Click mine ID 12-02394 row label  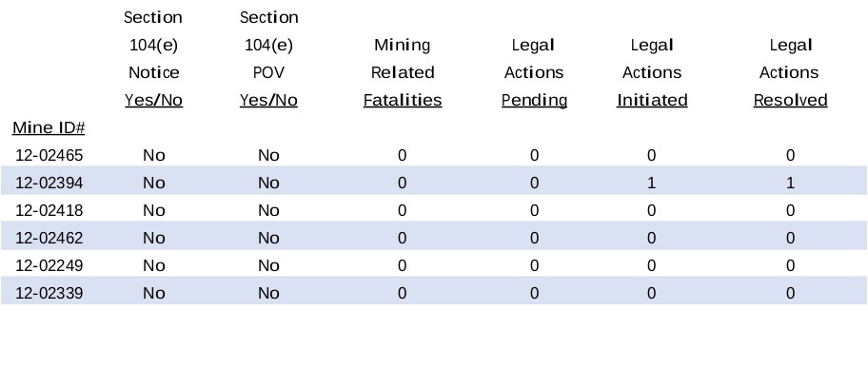point(49,183)
